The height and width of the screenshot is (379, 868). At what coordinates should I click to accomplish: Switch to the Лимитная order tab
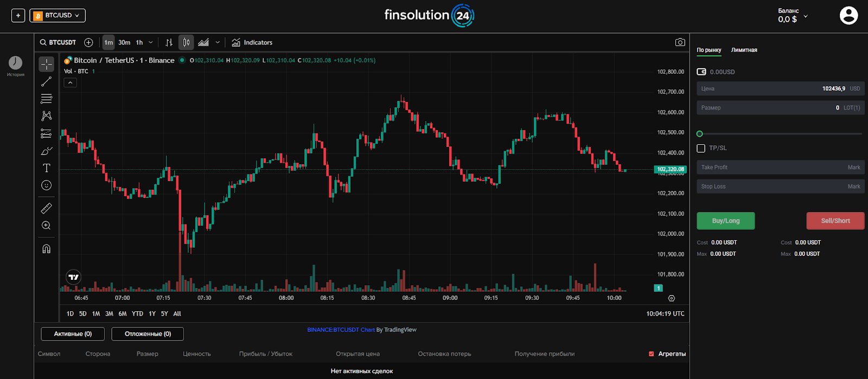(x=744, y=50)
